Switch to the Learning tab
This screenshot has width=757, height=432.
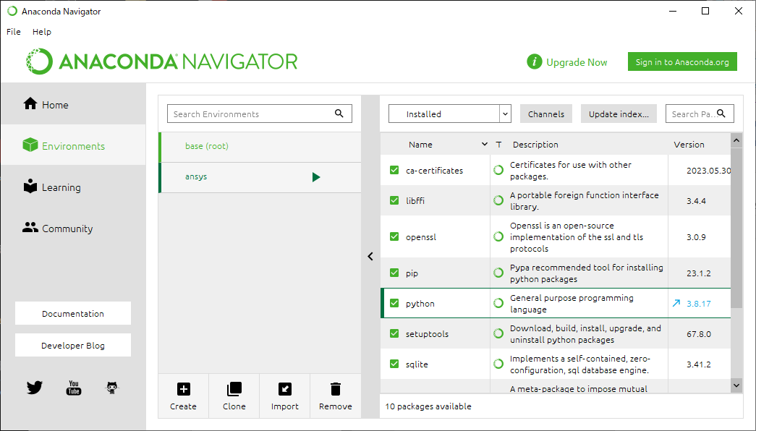pyautogui.click(x=60, y=187)
